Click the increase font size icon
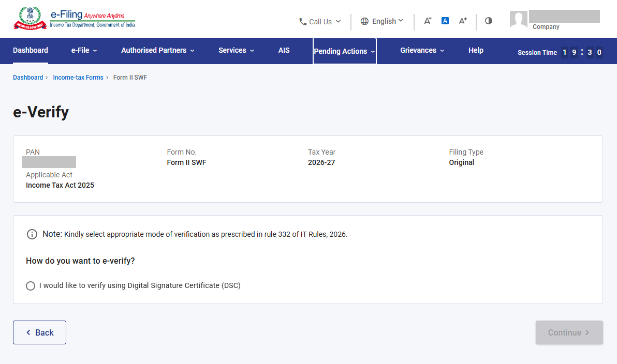Viewport: 617px width, 364px height. tap(463, 21)
